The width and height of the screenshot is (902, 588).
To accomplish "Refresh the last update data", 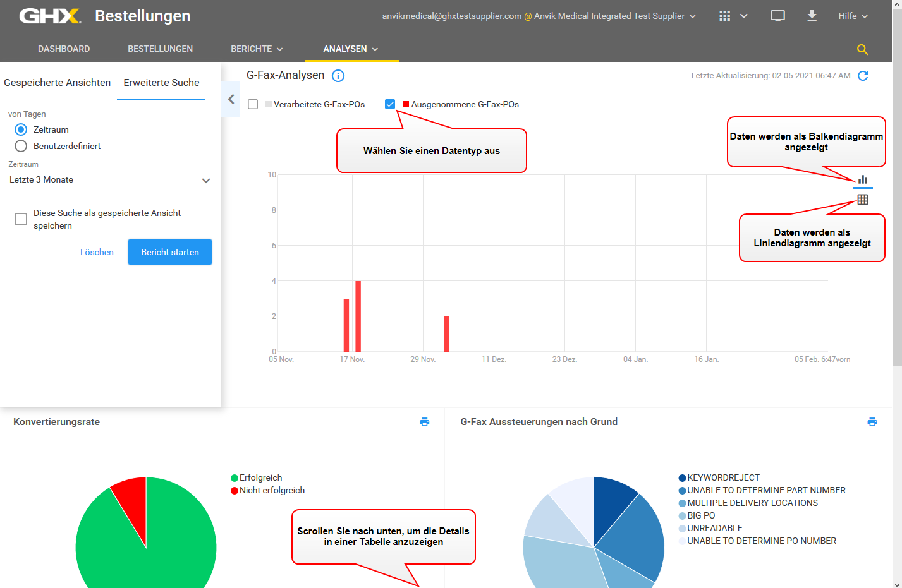I will 863,76.
